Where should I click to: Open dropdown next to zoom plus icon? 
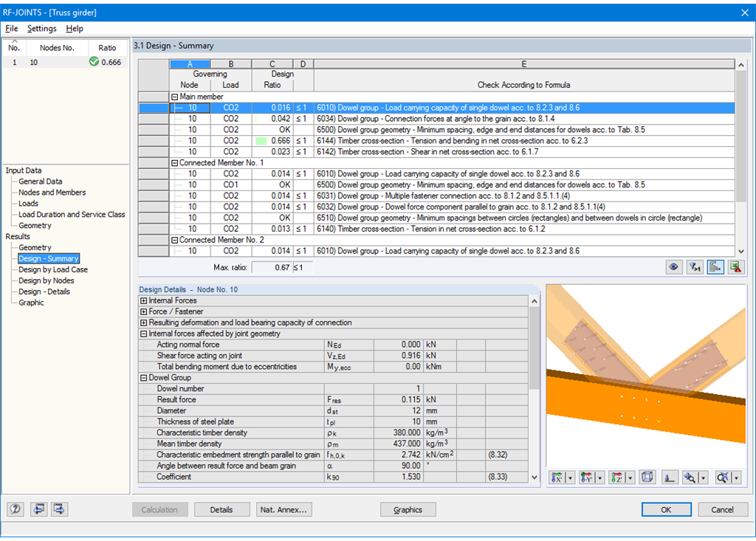pyautogui.click(x=704, y=478)
